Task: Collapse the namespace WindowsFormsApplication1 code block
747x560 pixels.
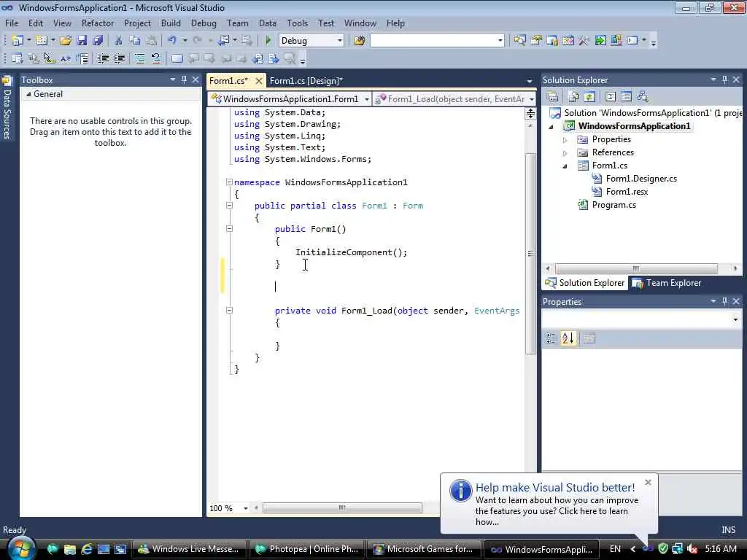Action: coord(229,182)
